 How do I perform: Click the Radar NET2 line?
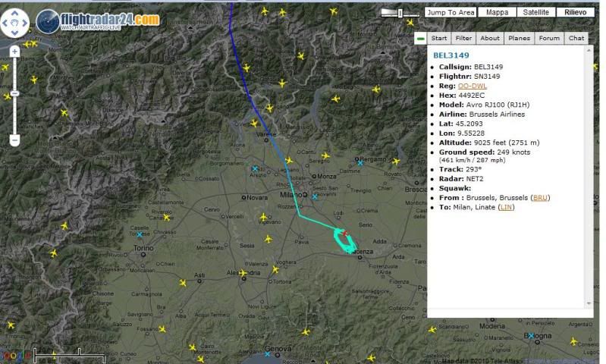click(x=460, y=179)
